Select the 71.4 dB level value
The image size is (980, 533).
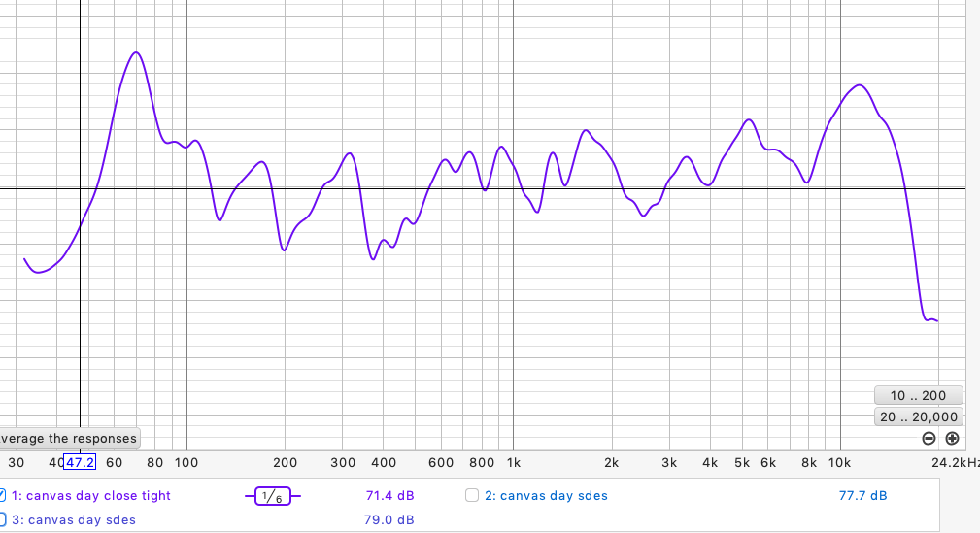click(x=390, y=495)
